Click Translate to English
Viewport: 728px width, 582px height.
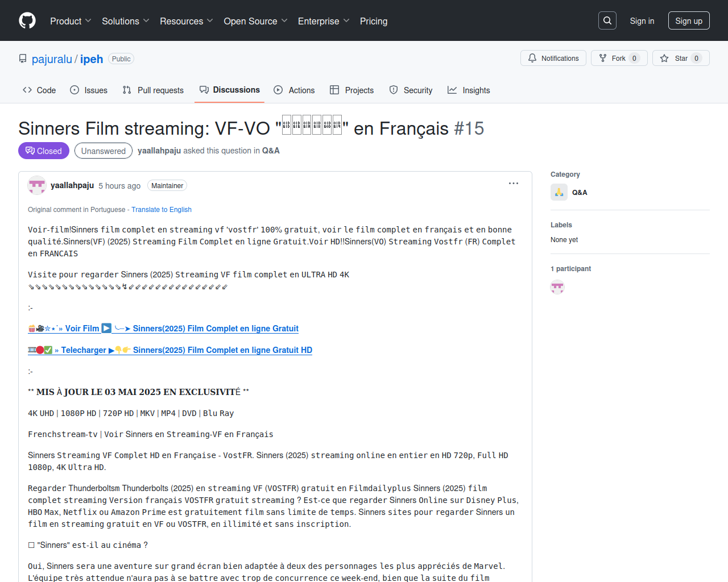coord(162,210)
